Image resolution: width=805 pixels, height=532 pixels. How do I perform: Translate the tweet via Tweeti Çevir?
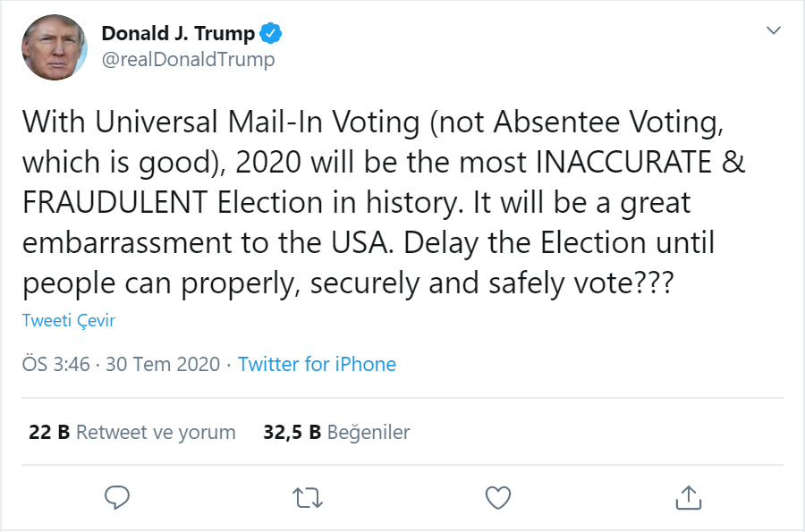[x=69, y=321]
